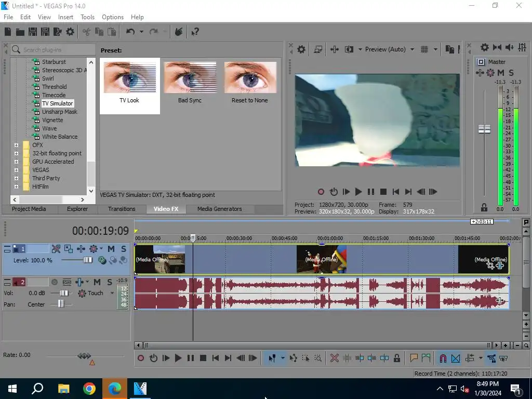
Task: Open the Insert menu
Action: click(x=65, y=17)
